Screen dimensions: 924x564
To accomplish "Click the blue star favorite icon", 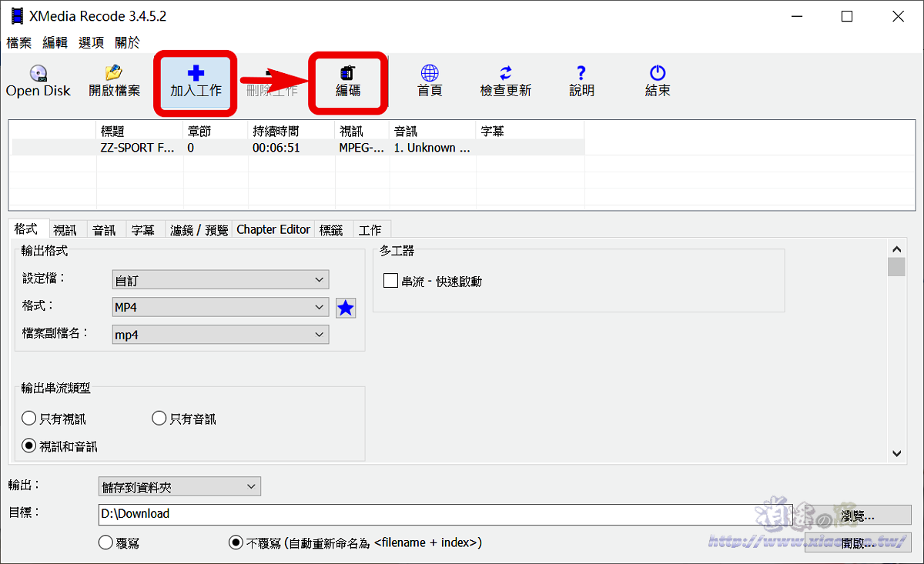I will pyautogui.click(x=346, y=308).
